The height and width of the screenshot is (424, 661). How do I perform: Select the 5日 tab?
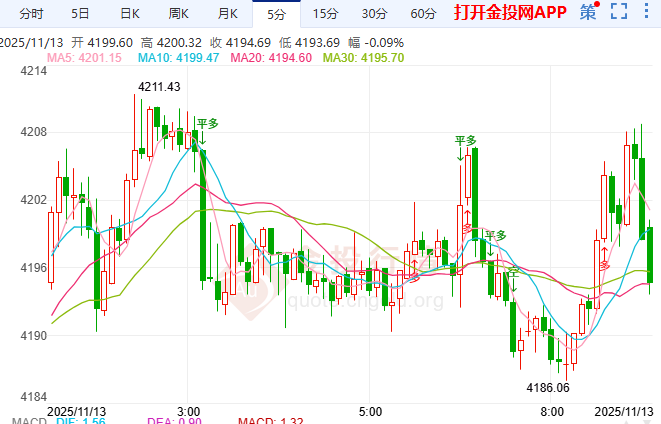pos(80,14)
